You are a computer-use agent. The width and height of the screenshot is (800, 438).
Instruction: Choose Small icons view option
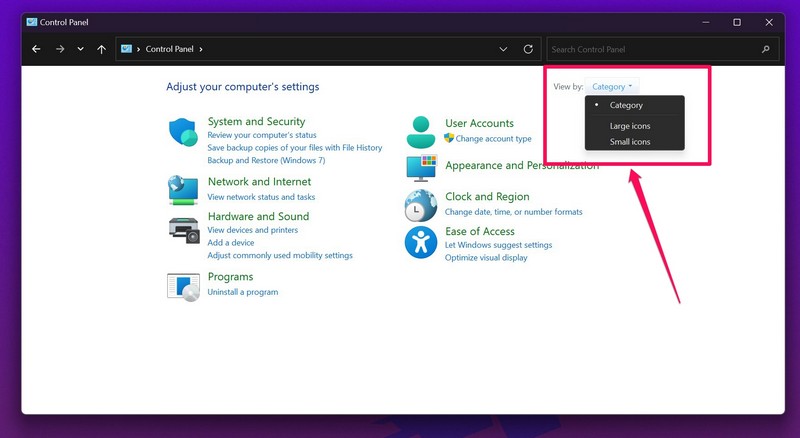pyautogui.click(x=630, y=142)
